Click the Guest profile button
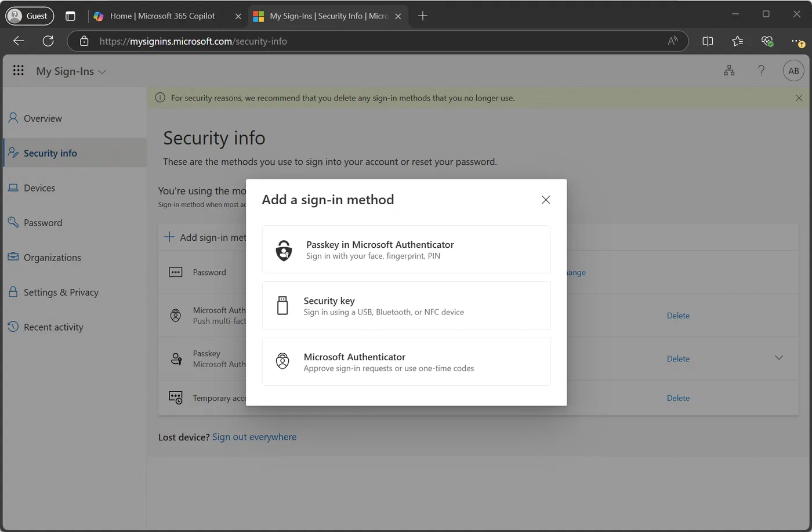The height and width of the screenshot is (532, 812). [x=30, y=16]
